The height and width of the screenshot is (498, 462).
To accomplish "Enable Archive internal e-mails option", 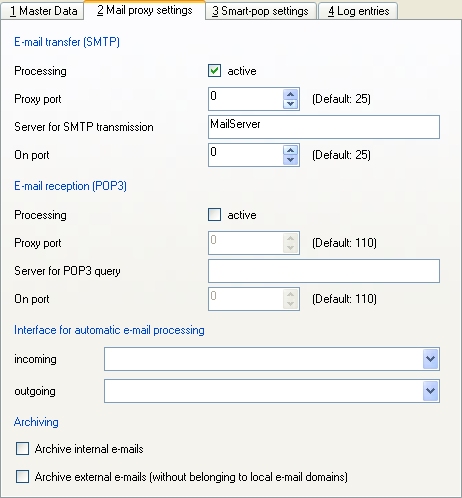I will click(x=22, y=449).
